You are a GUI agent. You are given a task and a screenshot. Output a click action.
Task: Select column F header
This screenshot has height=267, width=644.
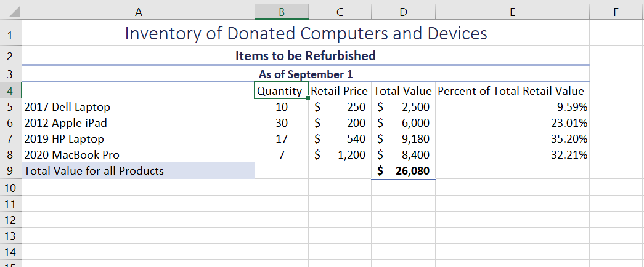click(x=616, y=12)
